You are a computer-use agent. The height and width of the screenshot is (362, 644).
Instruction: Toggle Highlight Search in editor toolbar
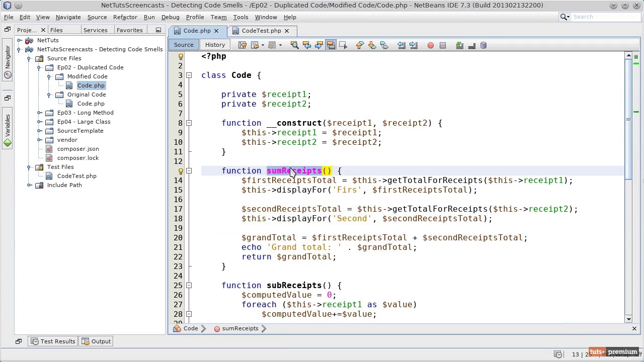pos(331,45)
